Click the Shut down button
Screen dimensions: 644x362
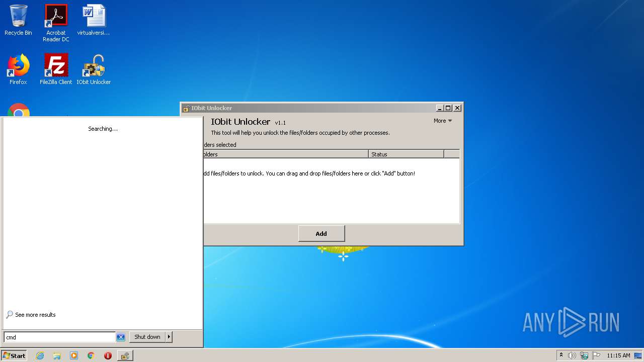(147, 337)
